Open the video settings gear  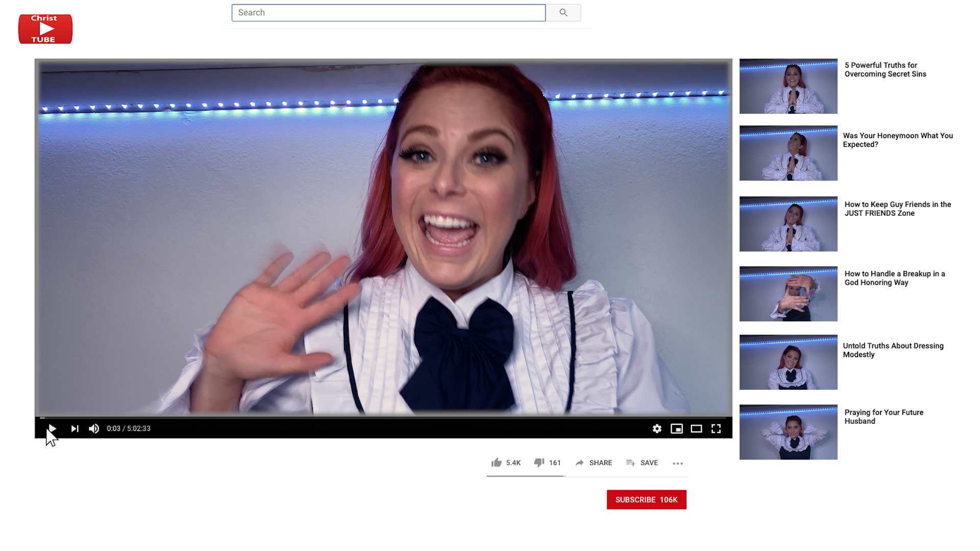click(657, 429)
